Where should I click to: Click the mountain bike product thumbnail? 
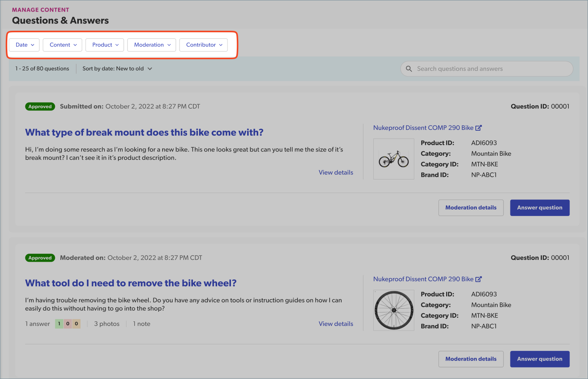coord(394,159)
